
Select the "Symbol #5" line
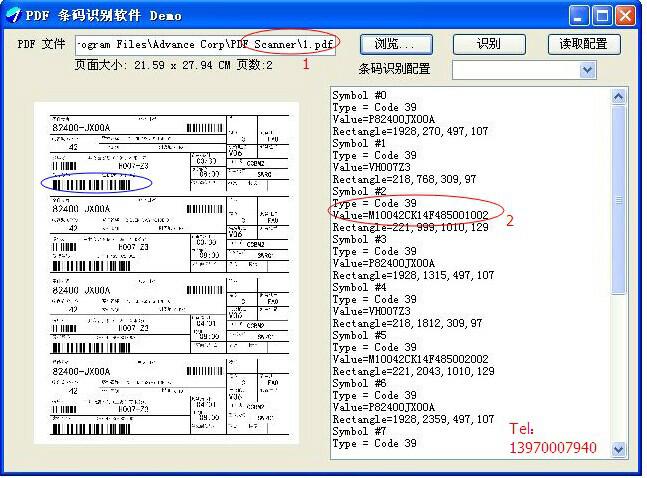click(359, 335)
